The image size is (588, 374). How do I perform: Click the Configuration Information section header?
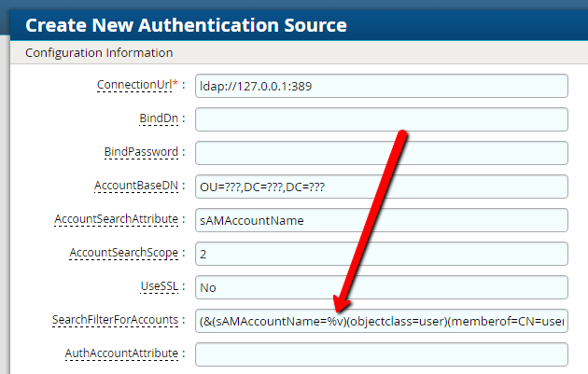tap(99, 52)
